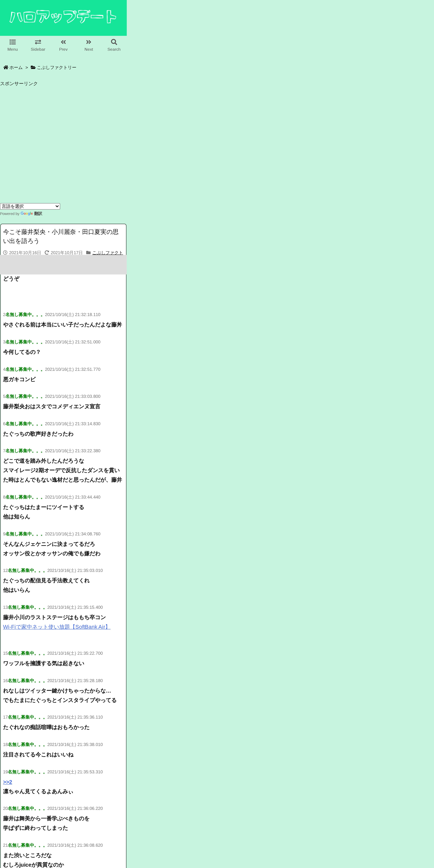Follow the >>2 reply anchor link
This screenshot has height=868, width=434.
point(7,782)
